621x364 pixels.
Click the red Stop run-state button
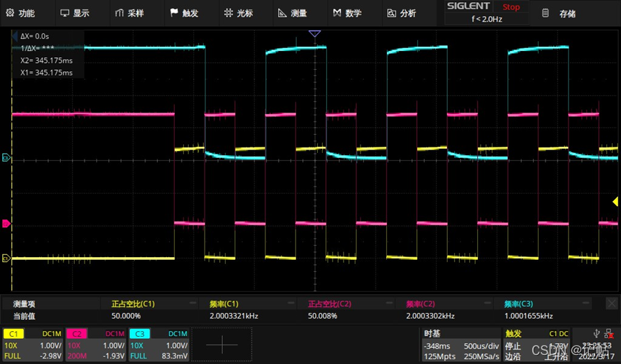coord(511,7)
